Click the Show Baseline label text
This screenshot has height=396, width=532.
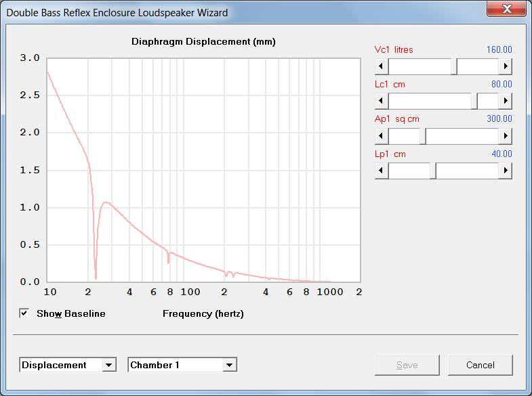pos(71,313)
